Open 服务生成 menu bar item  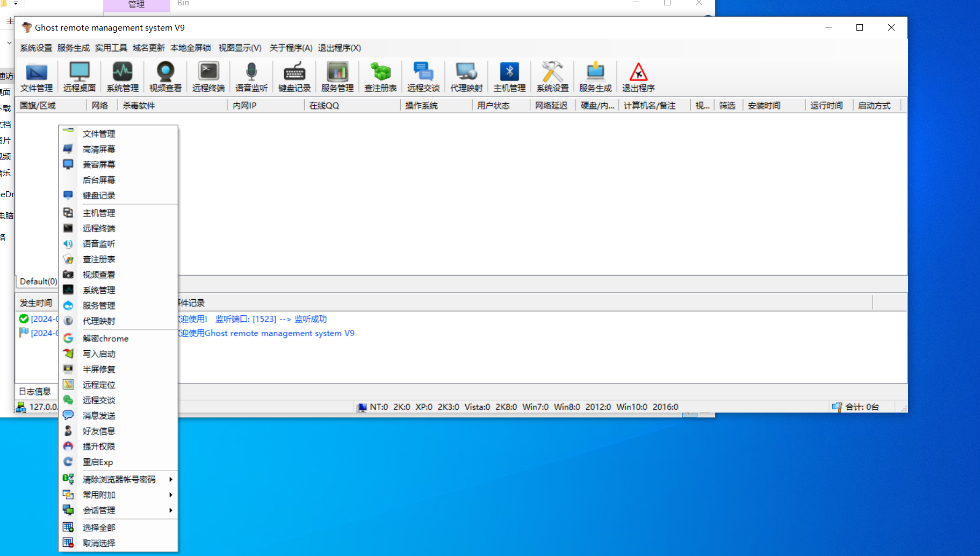pyautogui.click(x=74, y=48)
